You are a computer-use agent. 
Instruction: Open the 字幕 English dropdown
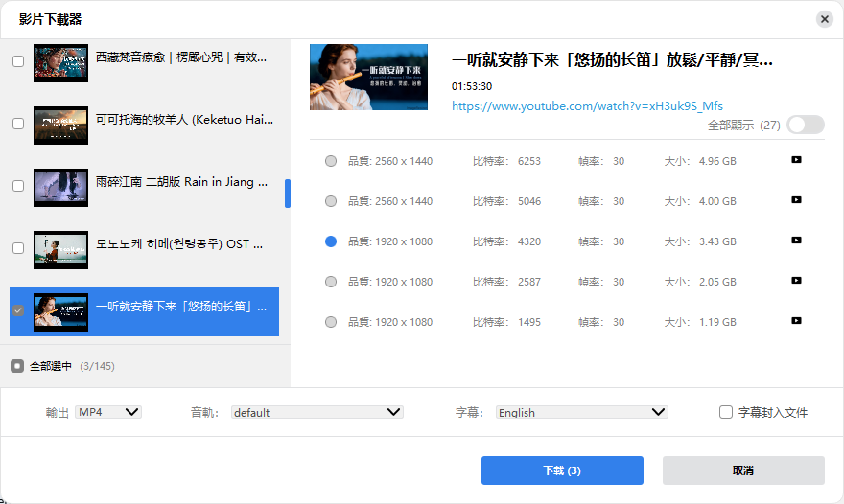point(581,413)
